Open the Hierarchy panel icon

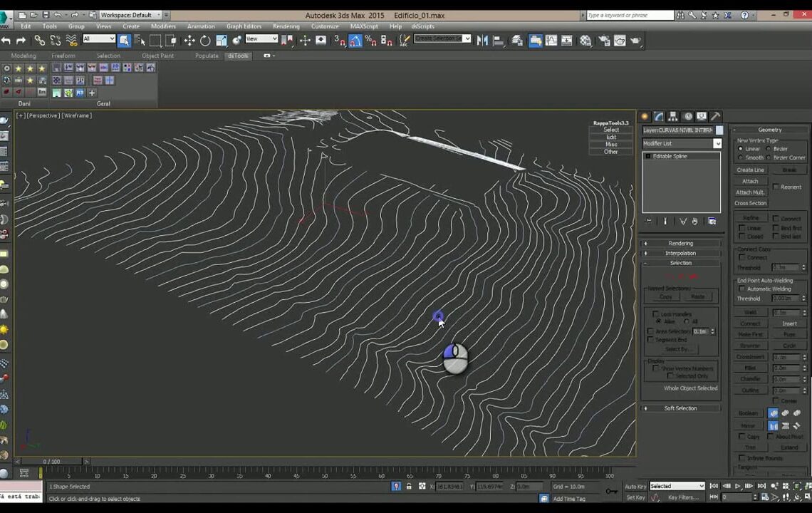(x=672, y=118)
